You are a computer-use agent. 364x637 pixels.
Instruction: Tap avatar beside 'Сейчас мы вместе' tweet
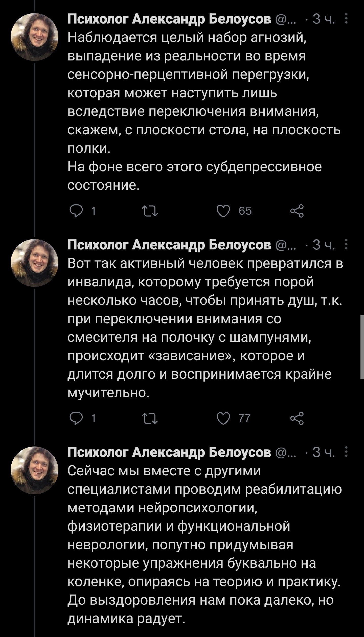coord(34,470)
